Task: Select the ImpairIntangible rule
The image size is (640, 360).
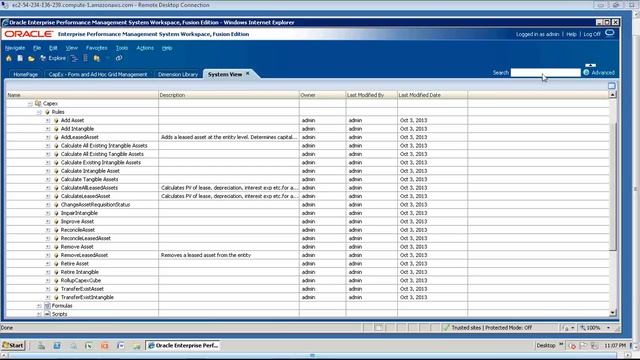Action: coord(79,213)
